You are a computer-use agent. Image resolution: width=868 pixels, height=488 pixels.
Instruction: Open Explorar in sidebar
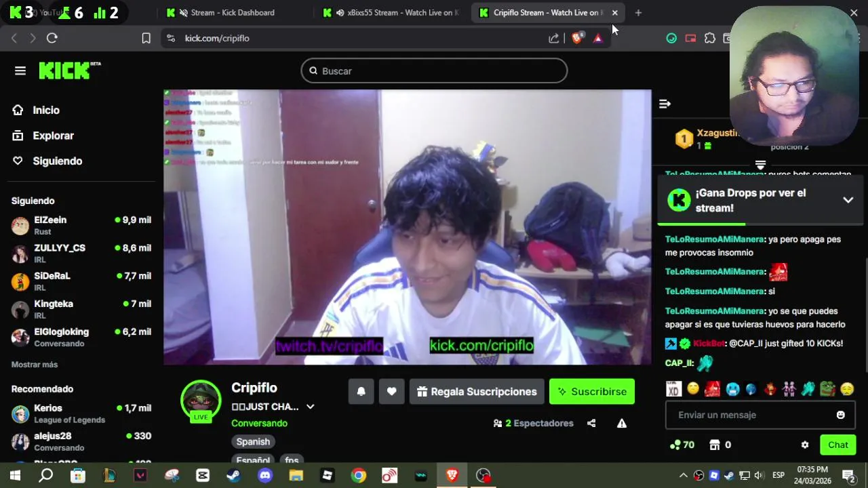(43, 136)
